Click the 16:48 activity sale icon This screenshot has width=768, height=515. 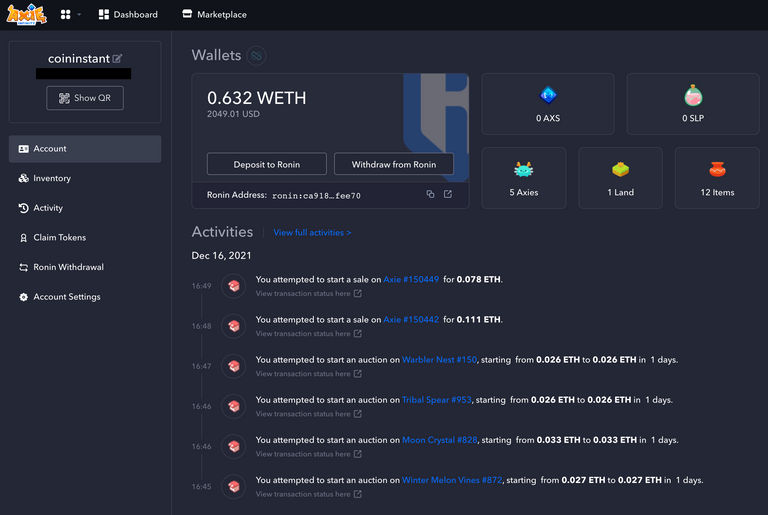click(x=234, y=326)
